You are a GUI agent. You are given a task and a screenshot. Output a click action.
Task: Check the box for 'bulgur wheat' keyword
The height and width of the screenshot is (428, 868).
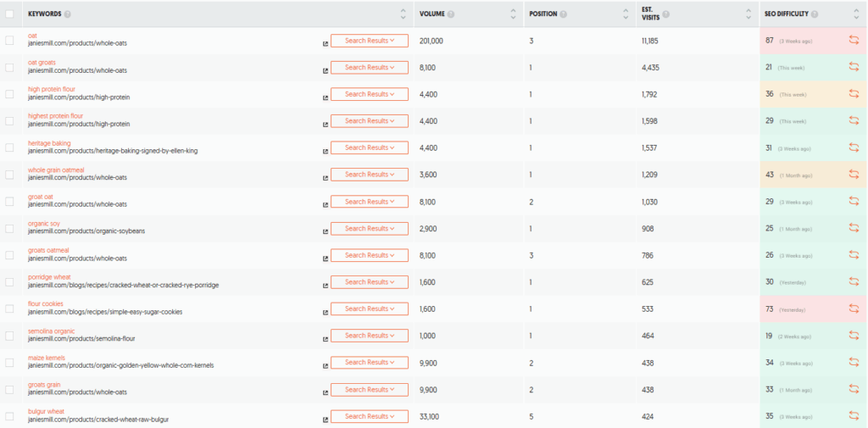coord(9,416)
